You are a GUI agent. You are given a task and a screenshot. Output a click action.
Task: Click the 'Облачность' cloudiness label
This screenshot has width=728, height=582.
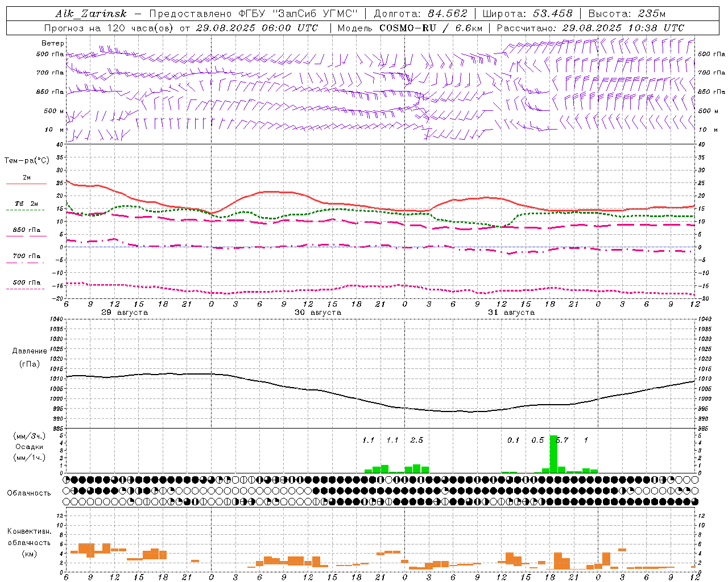point(29,493)
